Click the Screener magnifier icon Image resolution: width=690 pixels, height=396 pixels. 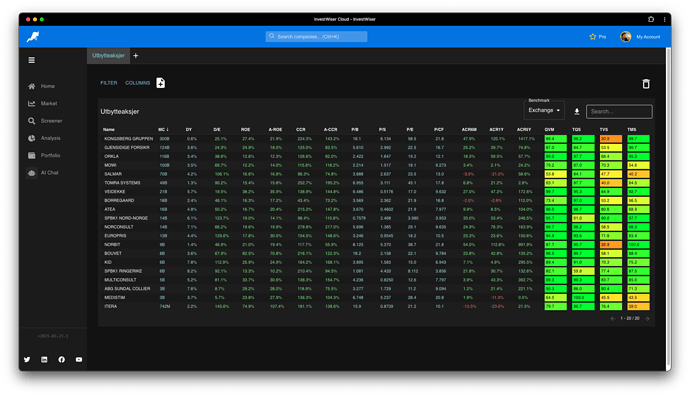(x=32, y=121)
